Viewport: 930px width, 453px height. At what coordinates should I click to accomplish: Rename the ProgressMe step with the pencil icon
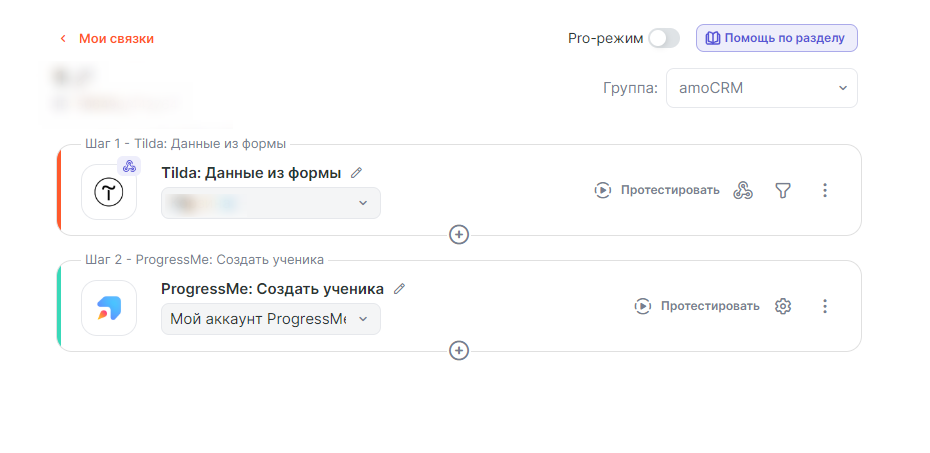click(x=400, y=288)
